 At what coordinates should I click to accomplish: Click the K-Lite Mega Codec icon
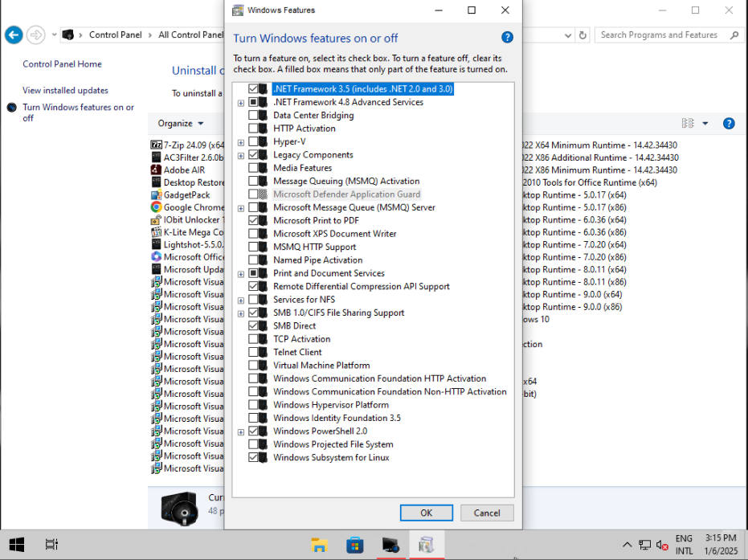pos(156,232)
